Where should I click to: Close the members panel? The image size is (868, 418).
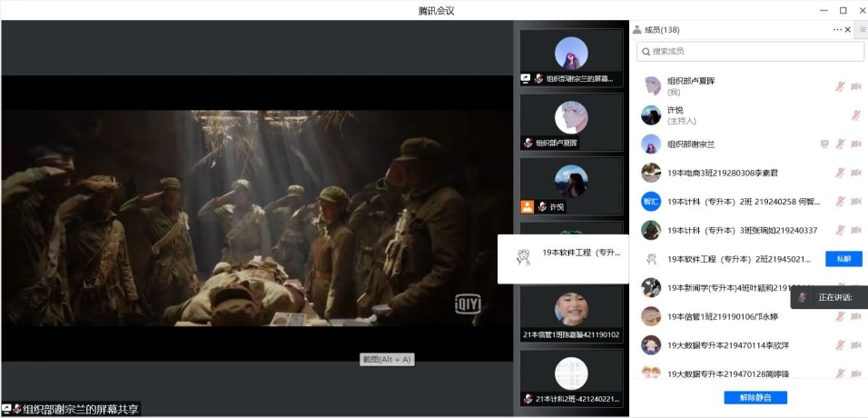pos(847,29)
